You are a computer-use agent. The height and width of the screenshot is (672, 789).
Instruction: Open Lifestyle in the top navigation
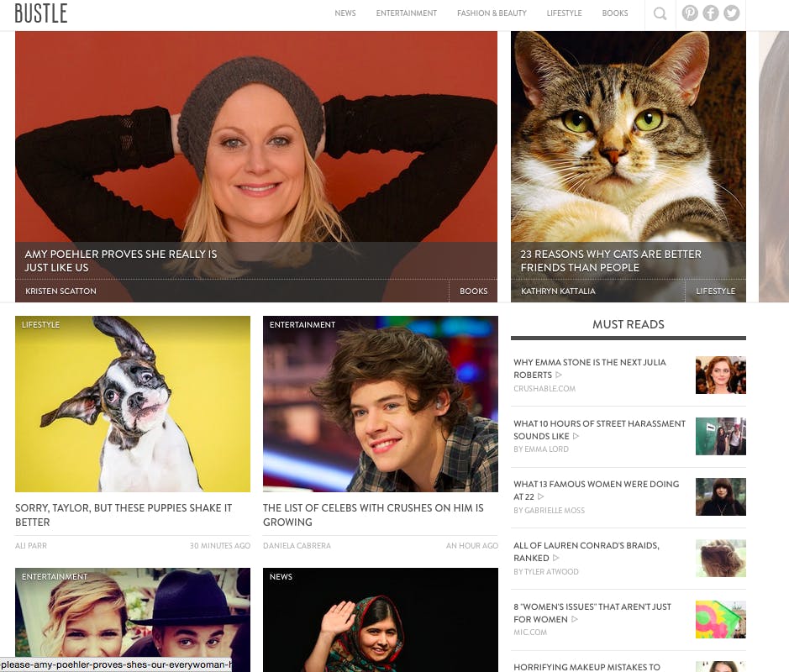[x=564, y=13]
